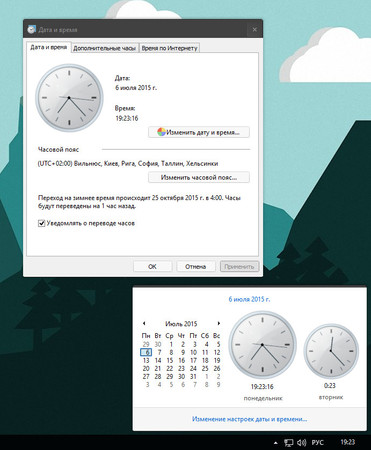Click the Пн weekday header in calendar
The image size is (371, 450).
(146, 336)
